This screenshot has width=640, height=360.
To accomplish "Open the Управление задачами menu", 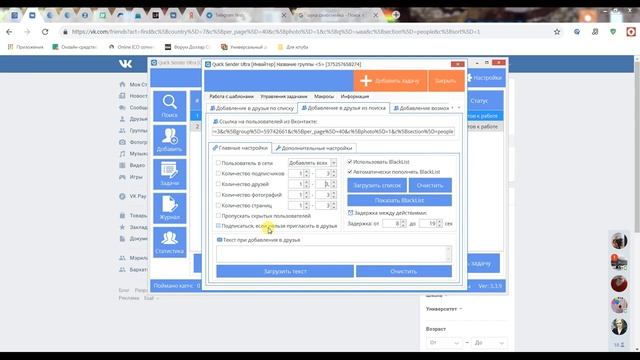I will (284, 96).
